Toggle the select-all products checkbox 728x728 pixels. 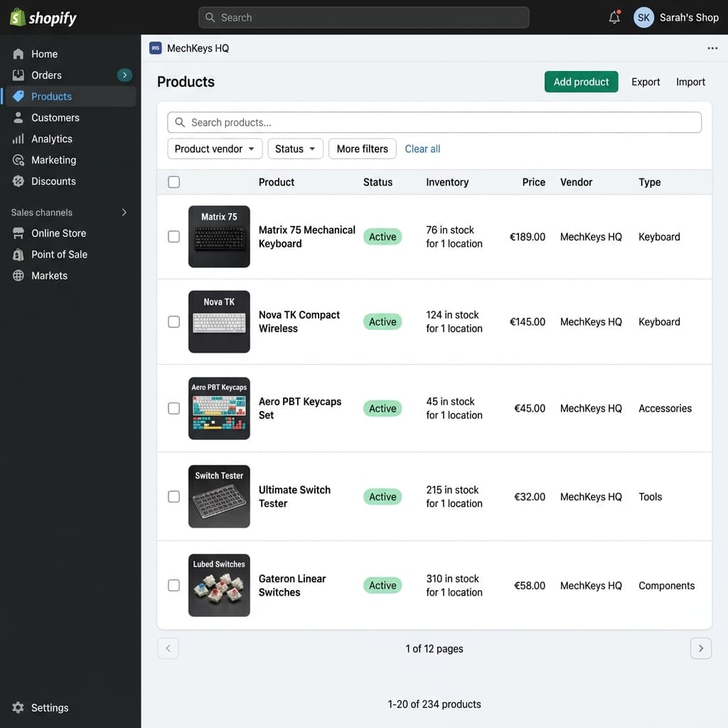(x=173, y=182)
